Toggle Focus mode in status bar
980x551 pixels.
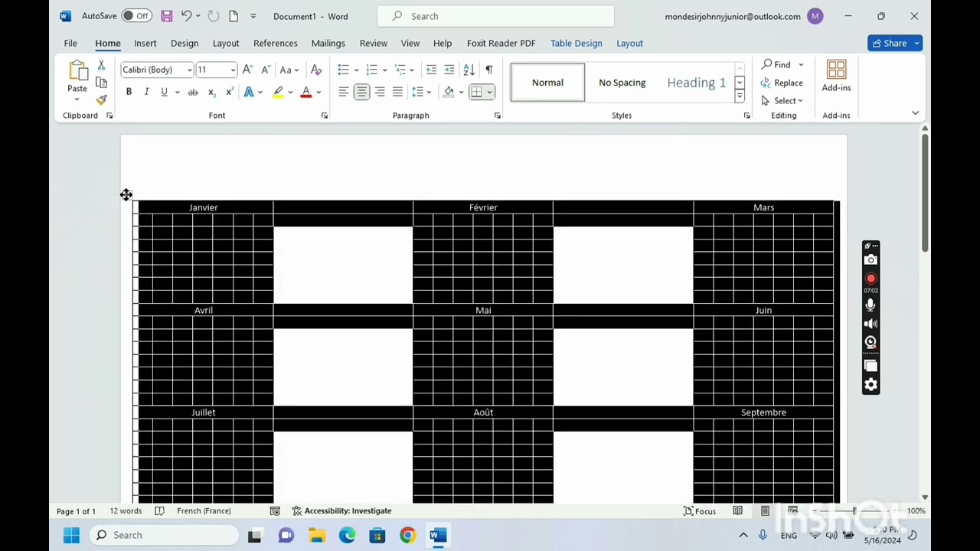click(x=700, y=510)
